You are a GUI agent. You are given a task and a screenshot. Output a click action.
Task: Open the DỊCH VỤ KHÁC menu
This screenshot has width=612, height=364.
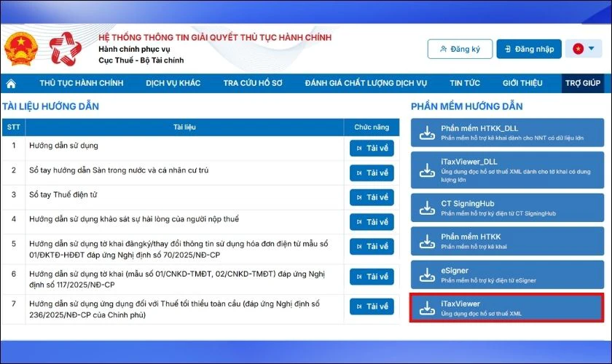tap(173, 83)
